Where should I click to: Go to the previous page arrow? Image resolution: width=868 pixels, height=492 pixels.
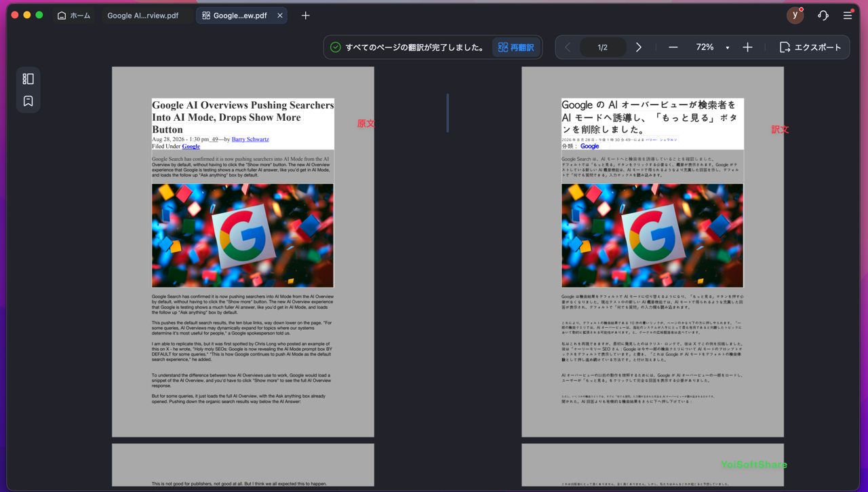[x=568, y=48]
